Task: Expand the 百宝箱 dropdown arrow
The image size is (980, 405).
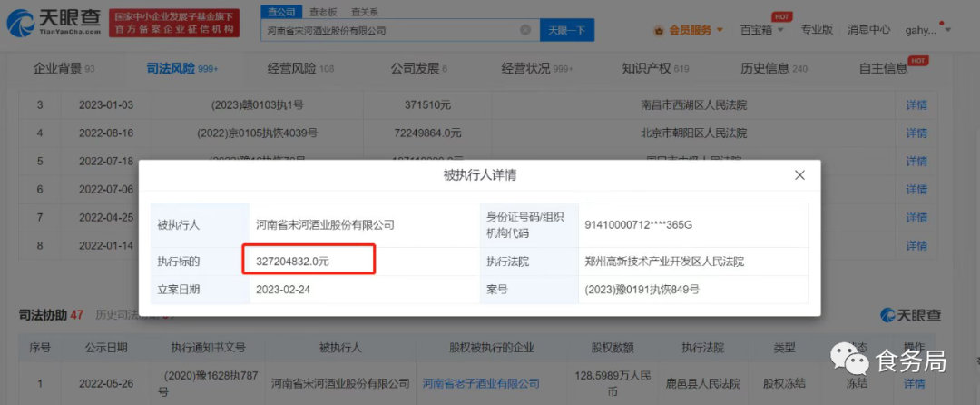Action: point(781,30)
